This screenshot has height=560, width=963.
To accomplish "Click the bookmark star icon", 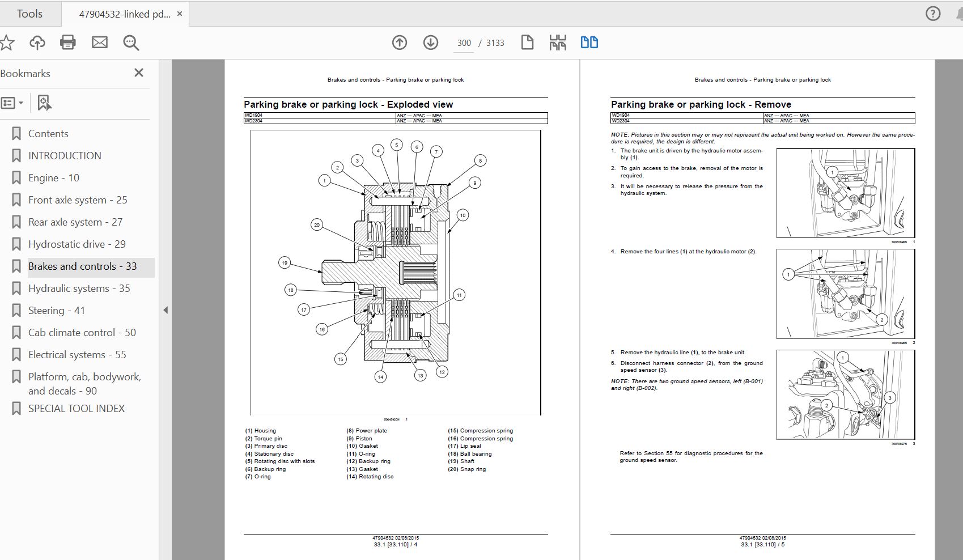I will click(x=7, y=43).
